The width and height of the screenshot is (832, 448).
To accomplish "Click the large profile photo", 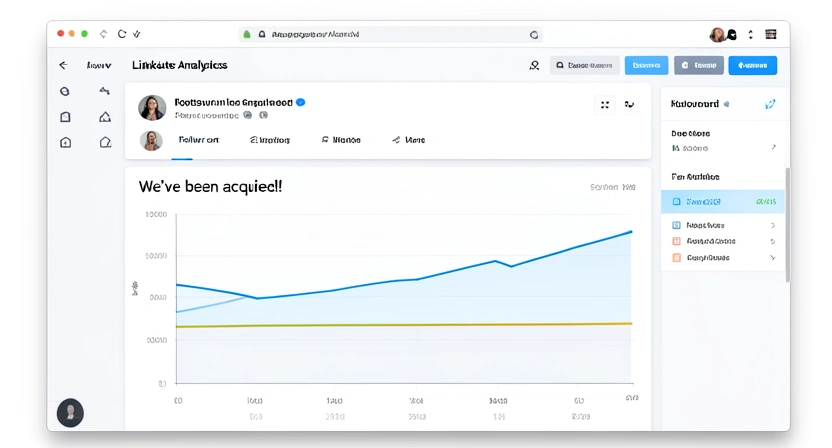I will [x=152, y=108].
